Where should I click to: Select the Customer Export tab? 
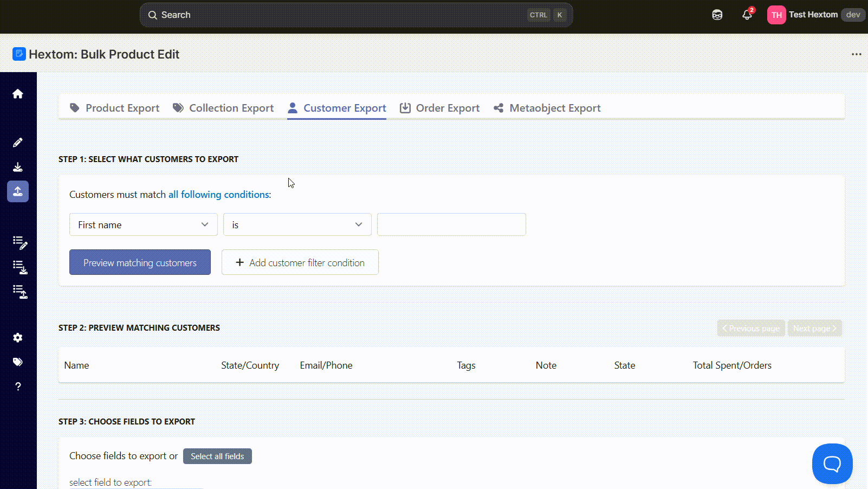(x=336, y=108)
